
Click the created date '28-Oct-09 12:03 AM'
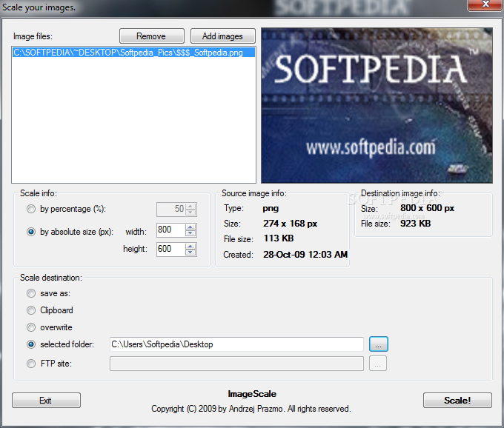[x=305, y=254]
